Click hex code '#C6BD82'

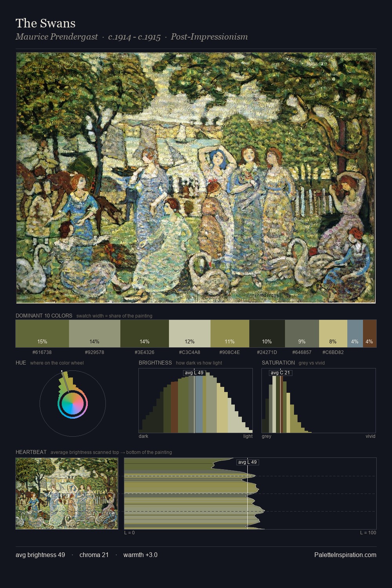[333, 352]
